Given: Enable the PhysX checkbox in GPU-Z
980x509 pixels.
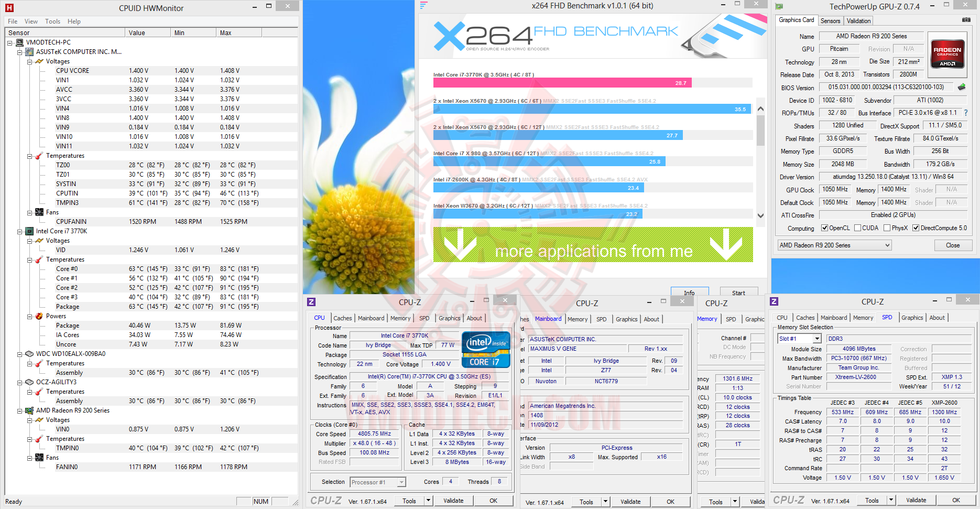Looking at the screenshot, I should tap(887, 228).
